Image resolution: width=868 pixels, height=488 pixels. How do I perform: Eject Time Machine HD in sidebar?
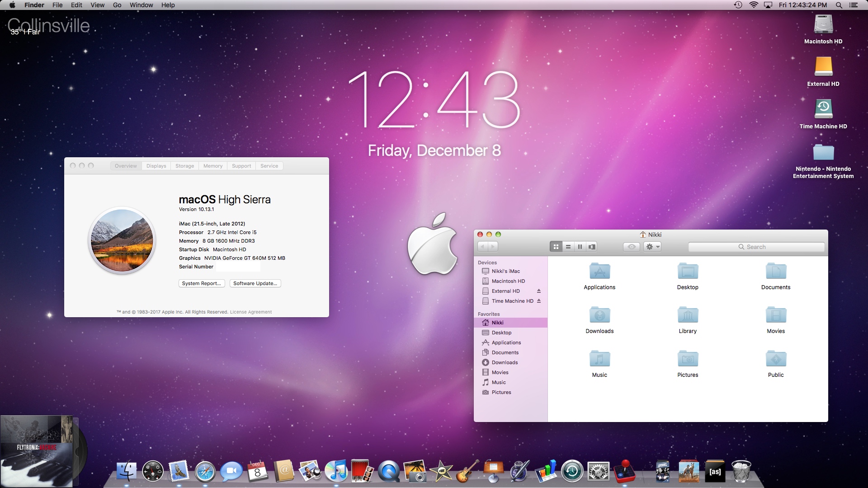point(539,301)
